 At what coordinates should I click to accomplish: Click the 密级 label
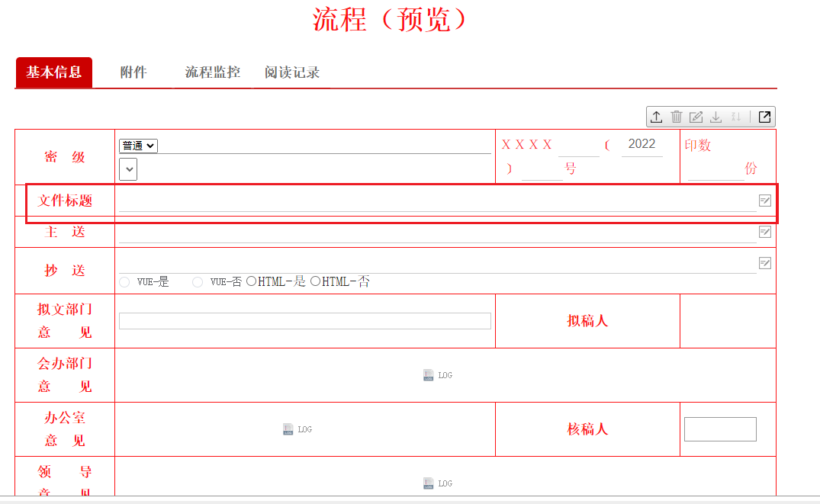(65, 157)
